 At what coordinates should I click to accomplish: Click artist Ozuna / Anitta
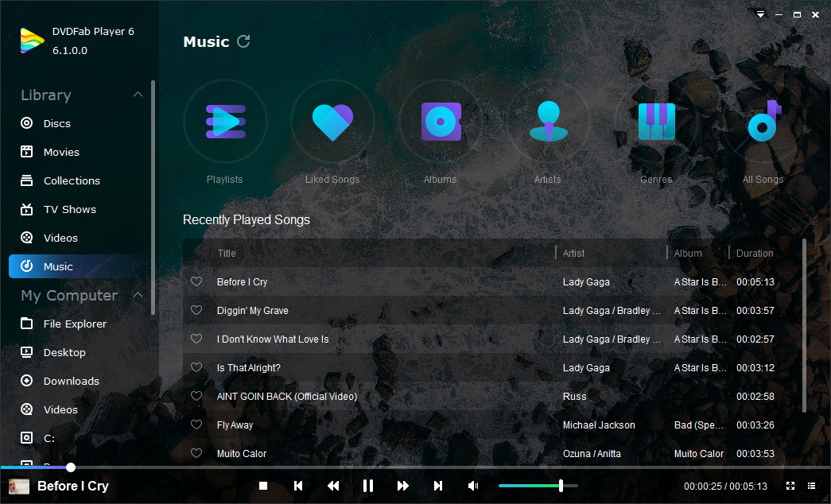pyautogui.click(x=592, y=454)
